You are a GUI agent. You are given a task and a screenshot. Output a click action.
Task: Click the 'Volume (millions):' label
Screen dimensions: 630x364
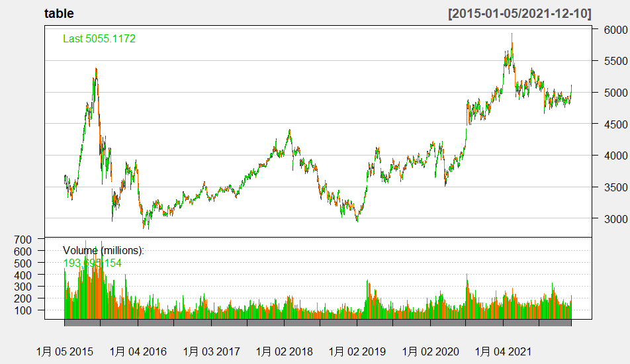click(103, 250)
